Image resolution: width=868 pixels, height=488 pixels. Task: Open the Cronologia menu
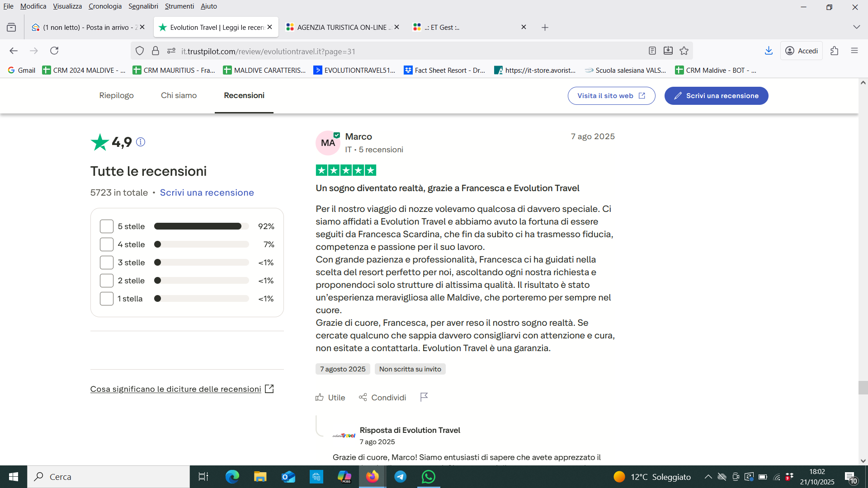pos(105,6)
